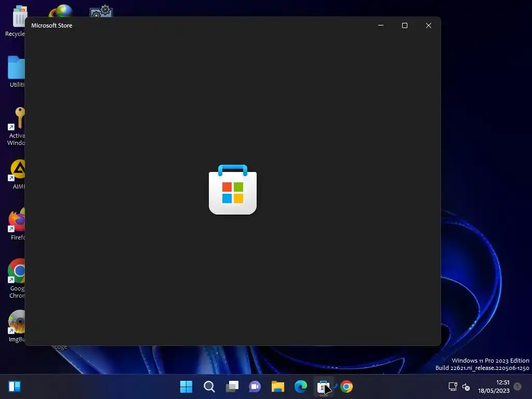This screenshot has height=399, width=532.
Task: Select the Utilities folder on desktop
Action: tap(16, 72)
